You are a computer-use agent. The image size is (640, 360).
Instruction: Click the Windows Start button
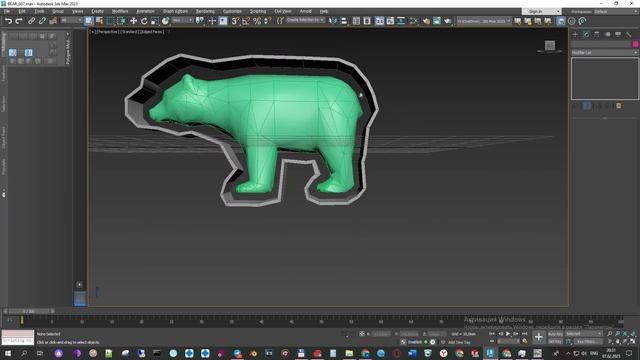[8, 353]
